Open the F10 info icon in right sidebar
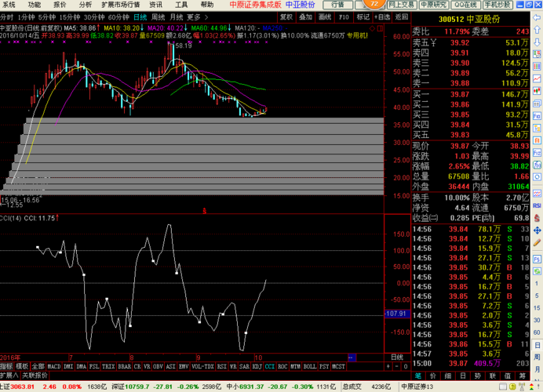This screenshot has height=392, width=543. click(x=537, y=116)
